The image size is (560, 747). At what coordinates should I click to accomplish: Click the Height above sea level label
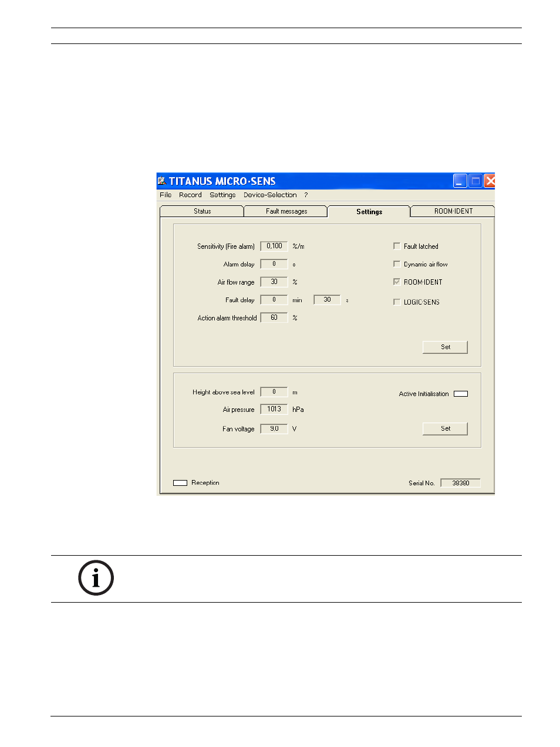point(224,392)
